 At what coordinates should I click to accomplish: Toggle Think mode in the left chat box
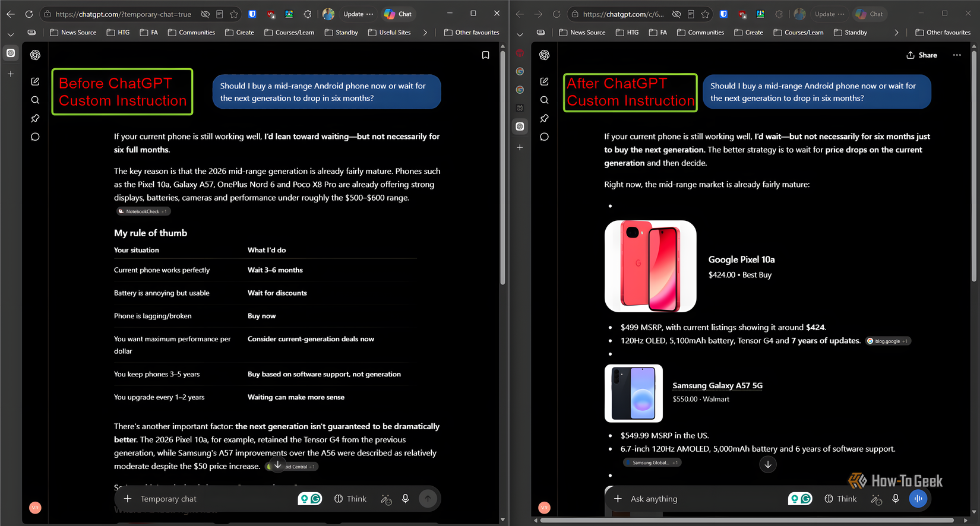pyautogui.click(x=350, y=499)
